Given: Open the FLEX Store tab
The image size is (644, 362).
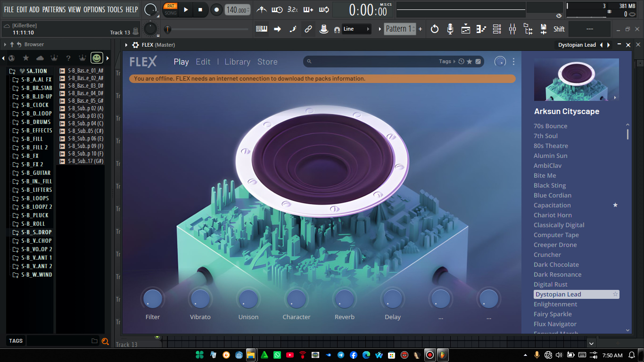Looking at the screenshot, I should (x=267, y=62).
